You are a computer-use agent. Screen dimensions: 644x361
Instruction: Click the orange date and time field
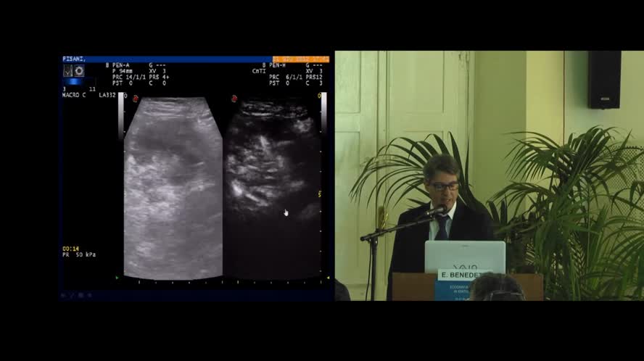[x=301, y=59]
